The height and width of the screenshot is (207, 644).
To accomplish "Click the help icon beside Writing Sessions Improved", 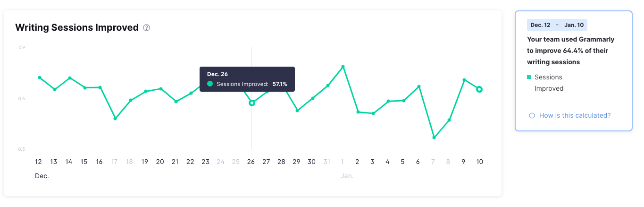I will coord(147,28).
